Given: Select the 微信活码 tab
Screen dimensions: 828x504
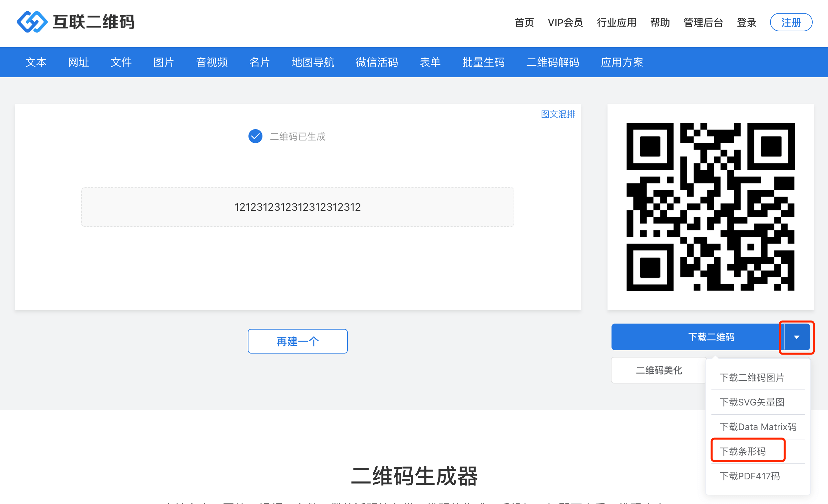Looking at the screenshot, I should pos(377,63).
